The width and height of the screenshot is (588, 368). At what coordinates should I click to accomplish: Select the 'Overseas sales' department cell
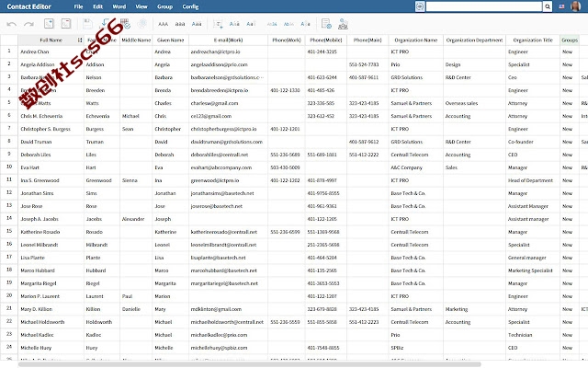(x=474, y=103)
